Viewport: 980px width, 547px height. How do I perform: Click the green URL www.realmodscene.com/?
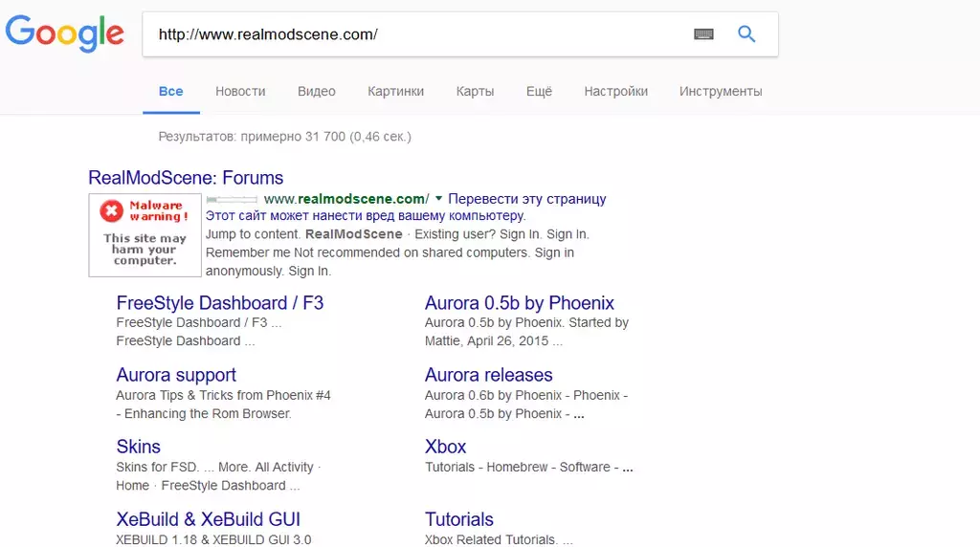(346, 199)
